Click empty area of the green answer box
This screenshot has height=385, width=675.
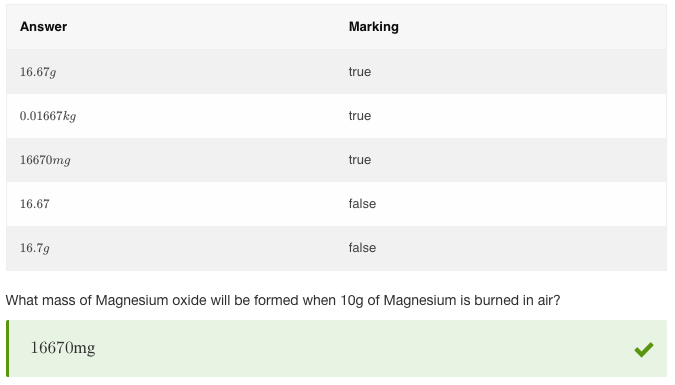pyautogui.click(x=344, y=348)
